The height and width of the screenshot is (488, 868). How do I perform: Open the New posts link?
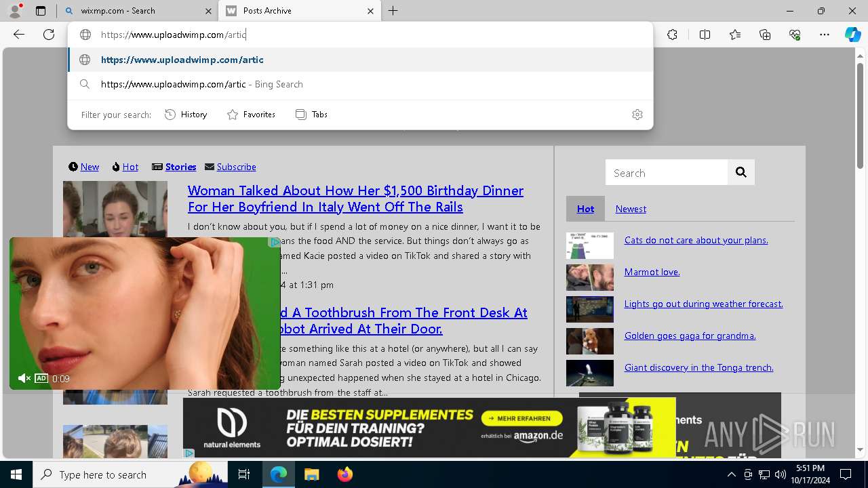coord(90,167)
